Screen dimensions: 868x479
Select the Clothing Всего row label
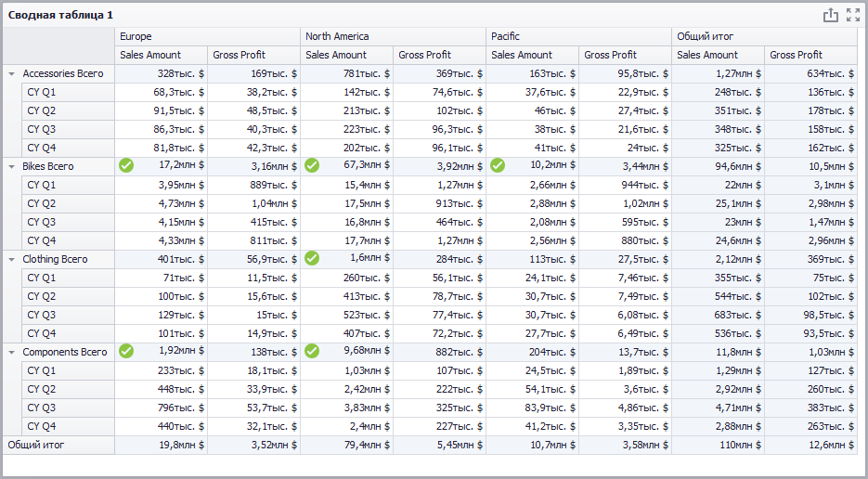(x=56, y=259)
